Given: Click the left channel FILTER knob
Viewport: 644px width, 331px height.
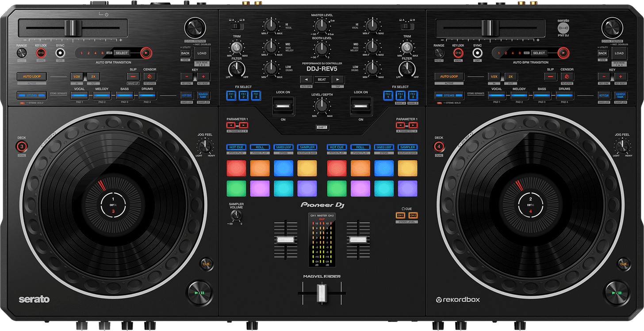Looking at the screenshot, I should (x=237, y=69).
